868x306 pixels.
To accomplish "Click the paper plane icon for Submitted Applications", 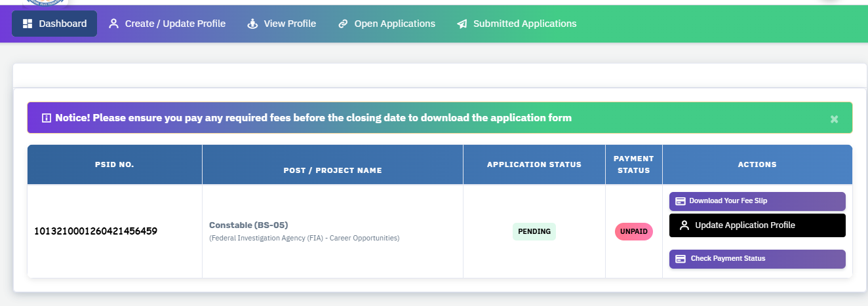I will point(462,24).
